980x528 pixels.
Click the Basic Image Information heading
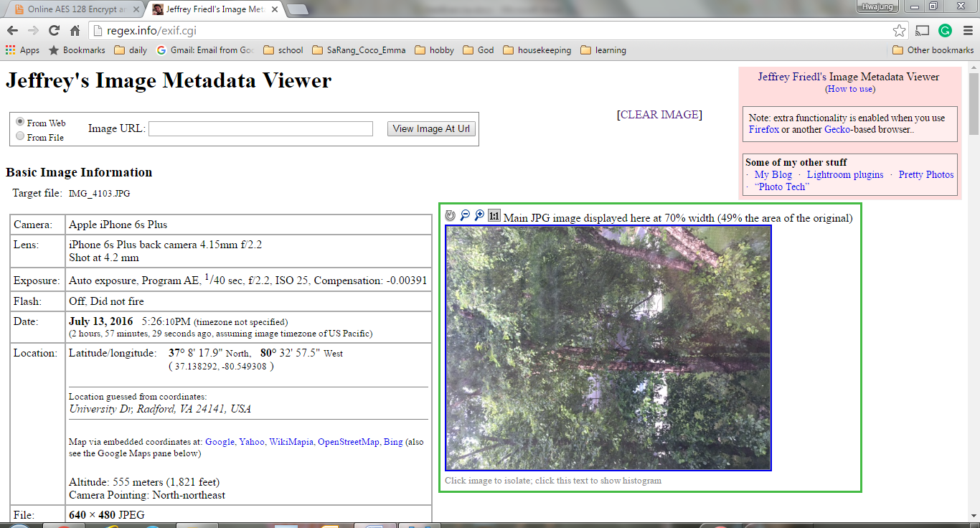(79, 172)
